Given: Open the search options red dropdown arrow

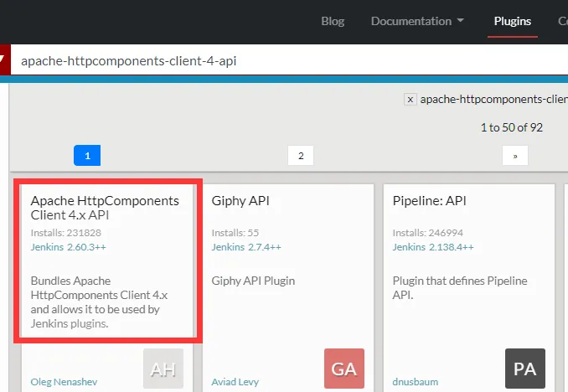Looking at the screenshot, I should (4, 60).
